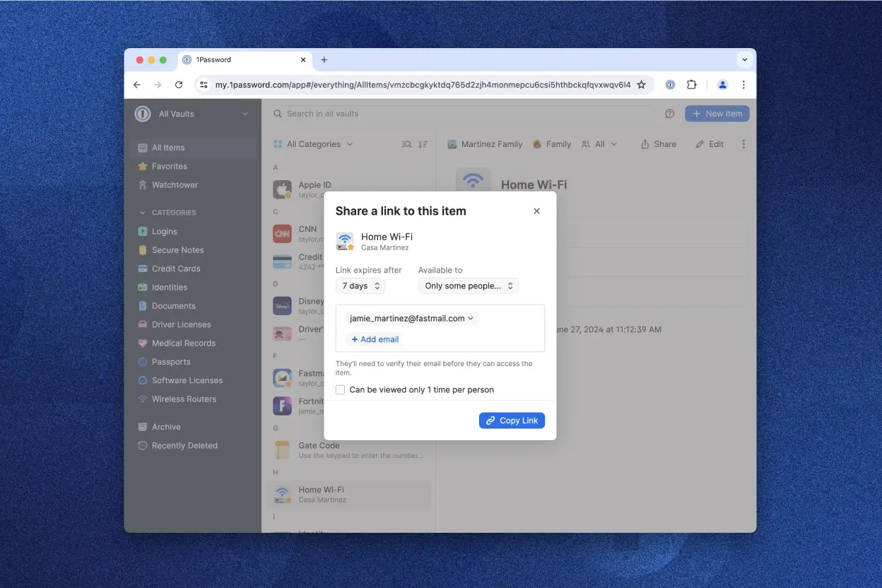Go back to the previous page
Screen dimensions: 882x588
(x=137, y=85)
